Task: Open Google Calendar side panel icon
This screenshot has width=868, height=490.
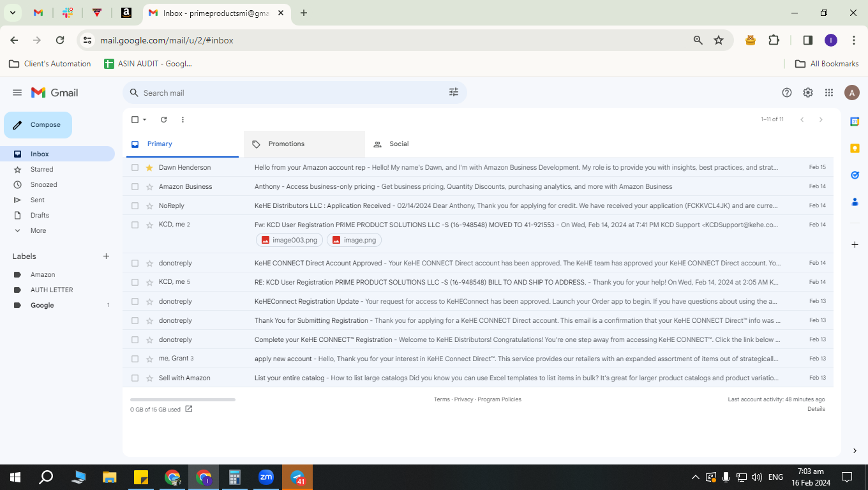Action: [x=855, y=121]
